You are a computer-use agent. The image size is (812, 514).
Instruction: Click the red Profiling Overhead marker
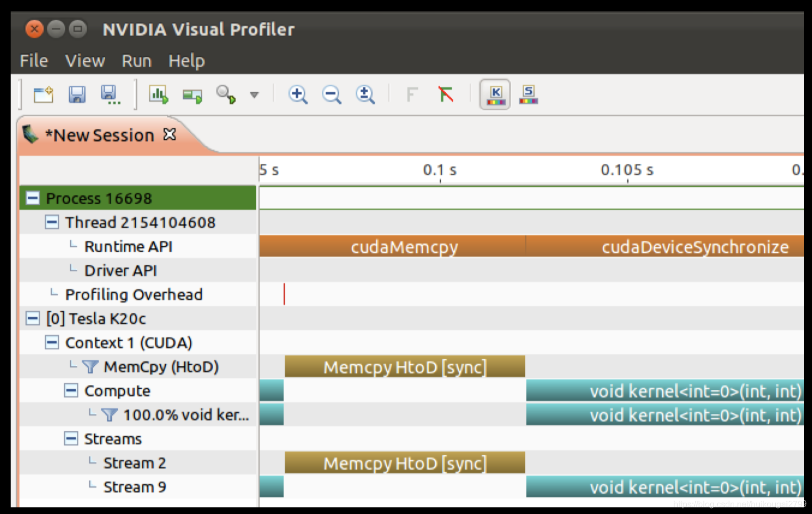[x=285, y=294]
